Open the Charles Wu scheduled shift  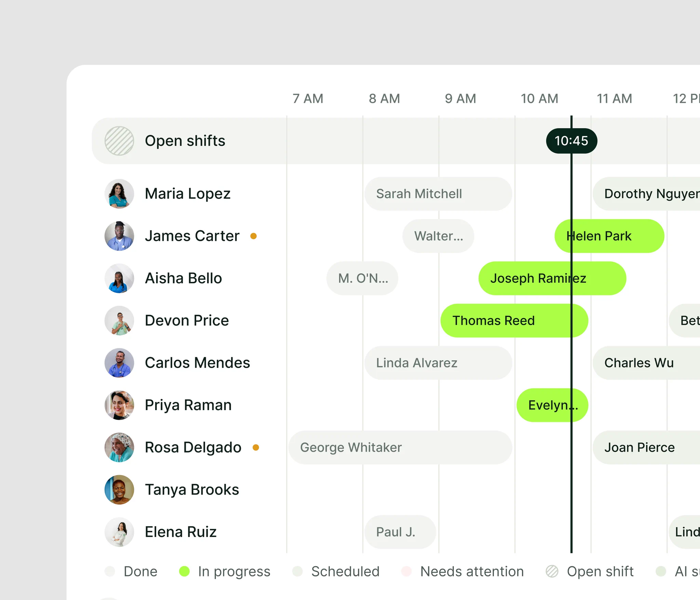(x=646, y=363)
